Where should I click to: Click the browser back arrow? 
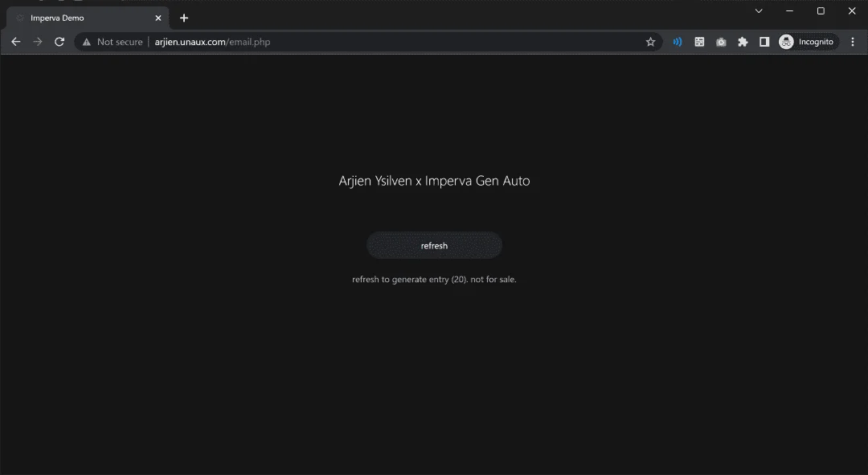15,42
